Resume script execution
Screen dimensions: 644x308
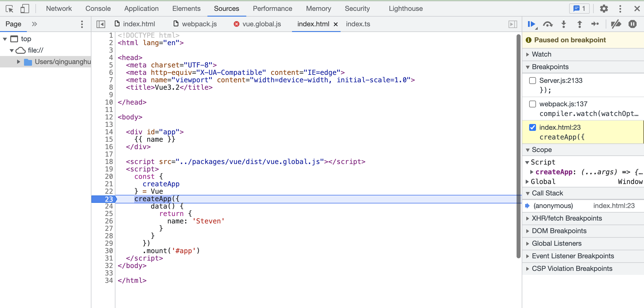tap(532, 24)
